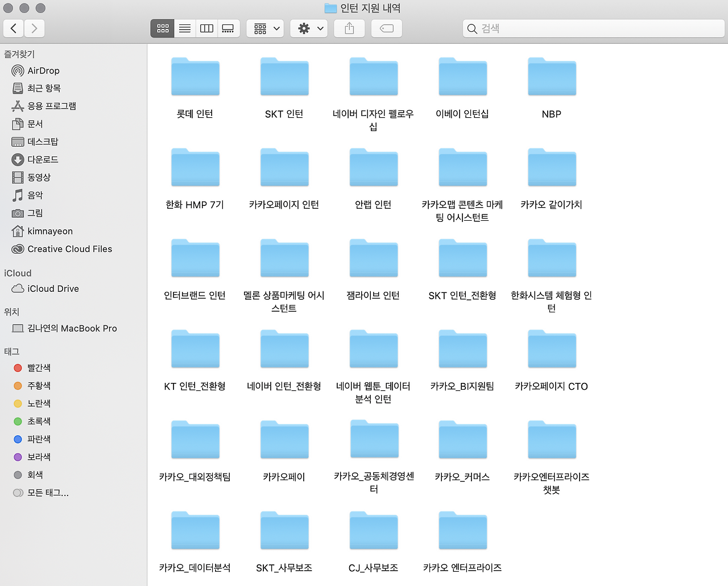Select the 롯데 인턴 folder
This screenshot has height=586, width=728.
point(195,88)
